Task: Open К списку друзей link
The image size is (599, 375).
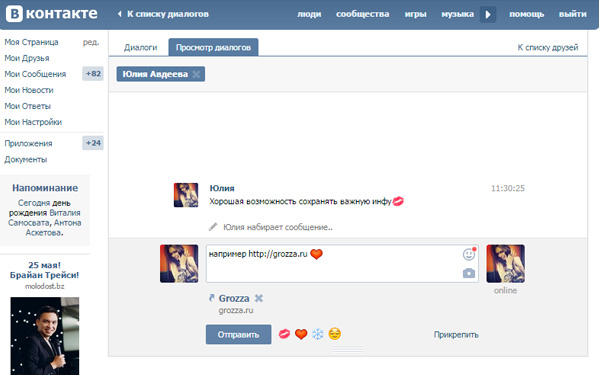Action: click(547, 47)
